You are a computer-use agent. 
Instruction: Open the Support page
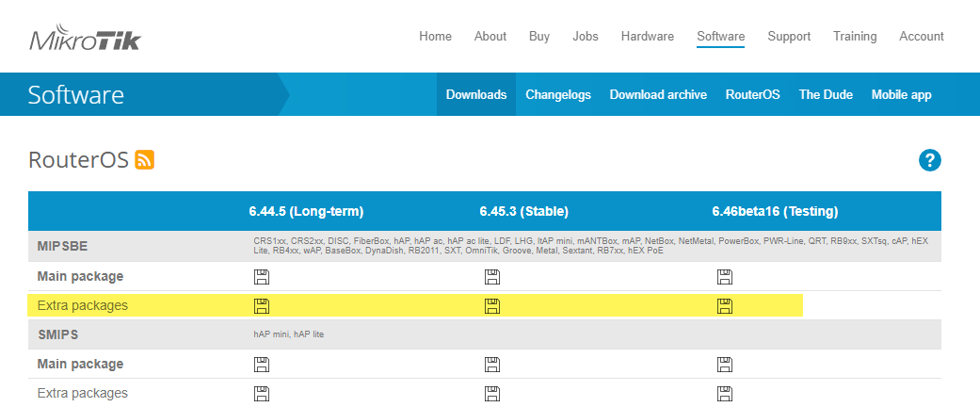tap(789, 36)
